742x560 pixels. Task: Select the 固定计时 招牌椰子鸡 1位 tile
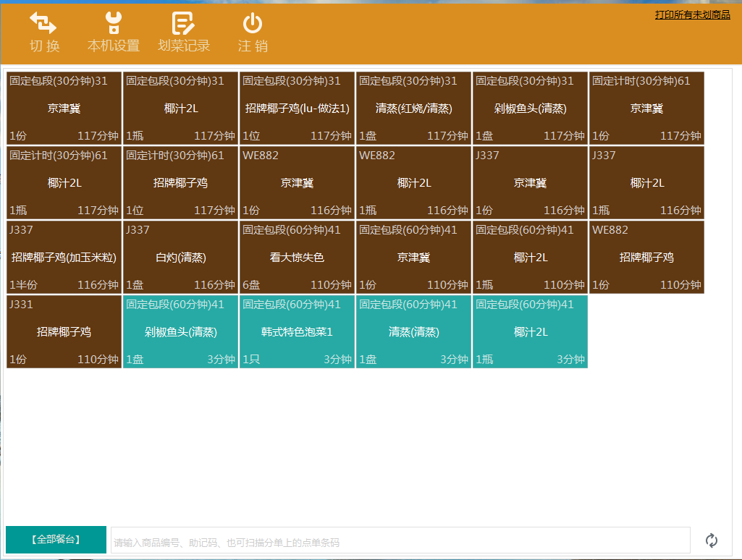click(180, 183)
